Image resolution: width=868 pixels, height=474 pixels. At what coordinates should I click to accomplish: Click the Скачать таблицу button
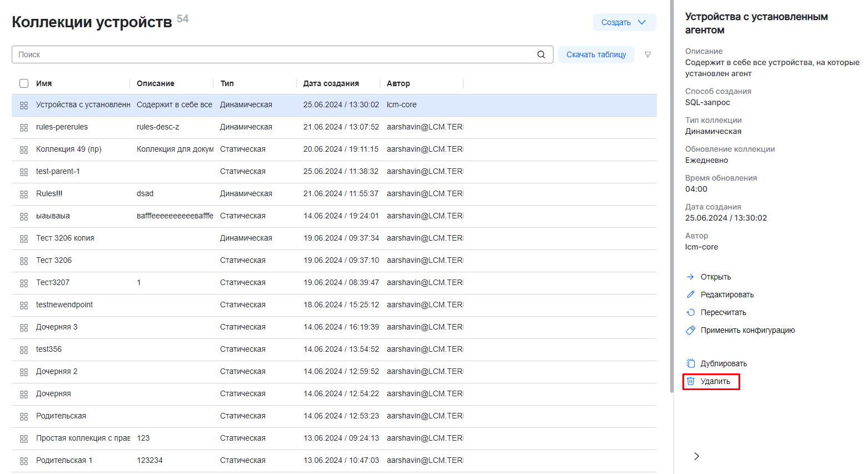coord(596,54)
